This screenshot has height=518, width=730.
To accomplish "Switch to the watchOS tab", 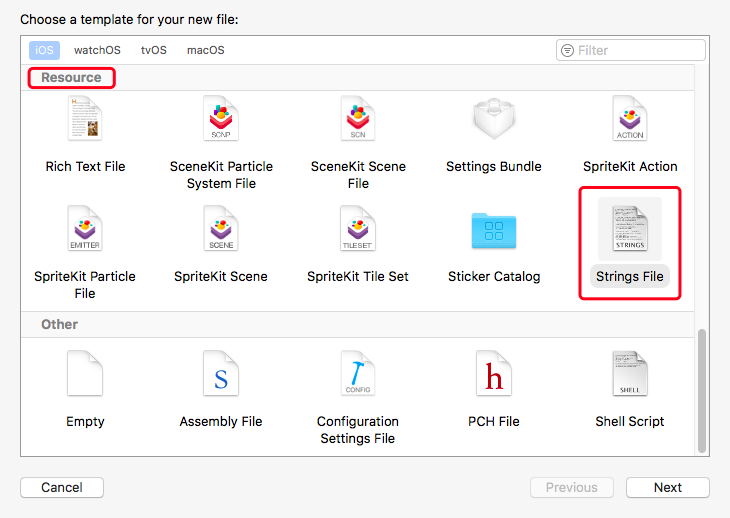I will click(x=97, y=50).
